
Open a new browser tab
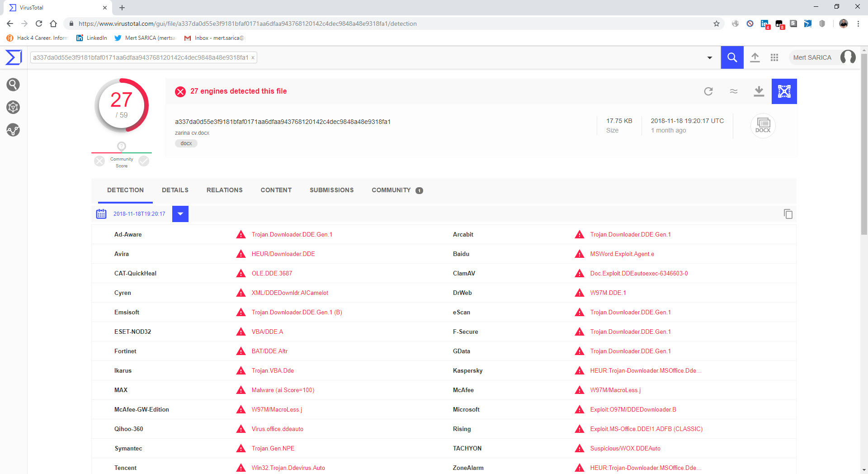point(122,8)
